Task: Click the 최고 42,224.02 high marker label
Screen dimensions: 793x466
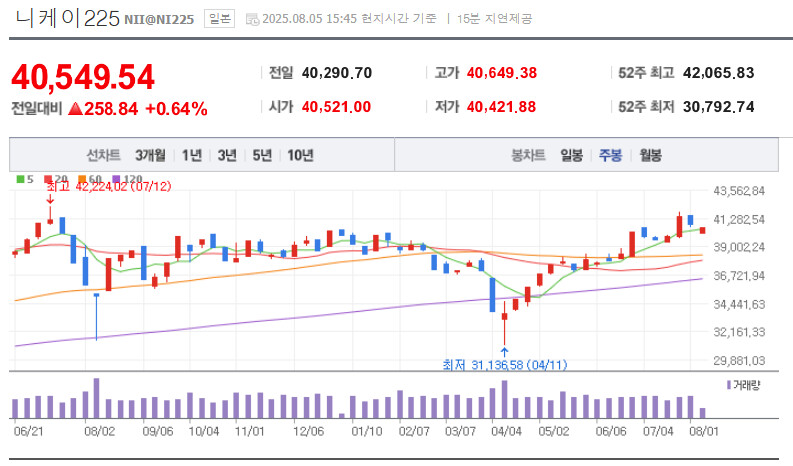Action: [x=109, y=186]
